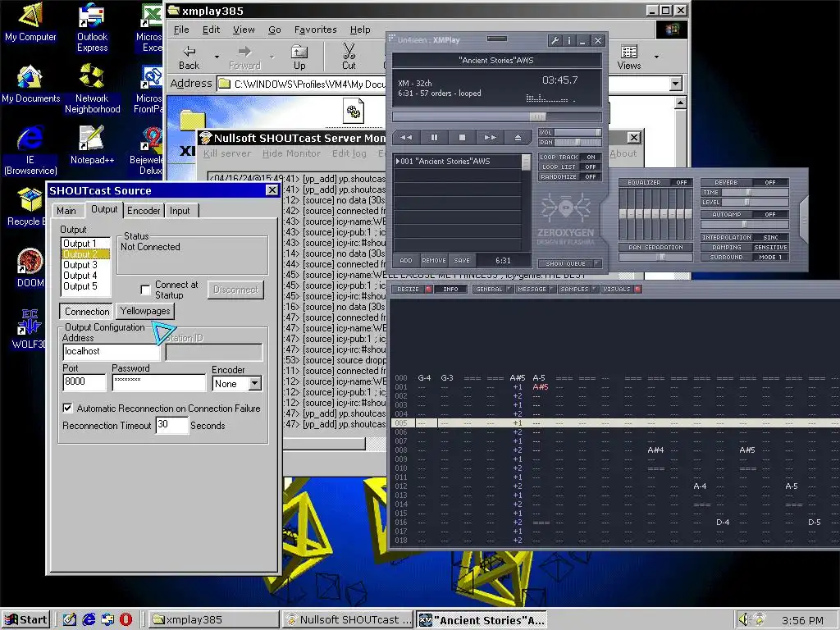Screen dimensions: 840x630
Task: Open XMPlay options wrench icon
Action: coord(555,40)
